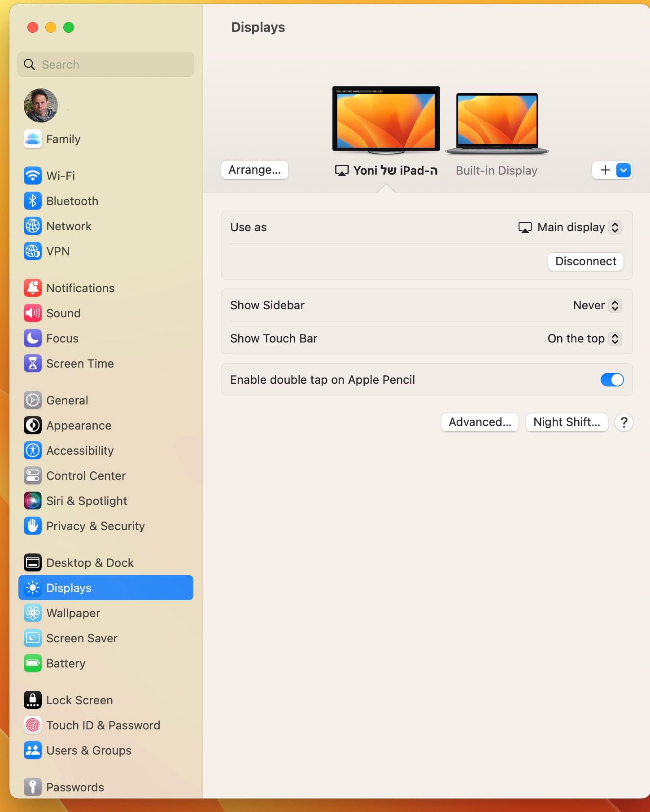
Task: Click the Desktop & Dock icon
Action: pyautogui.click(x=33, y=563)
